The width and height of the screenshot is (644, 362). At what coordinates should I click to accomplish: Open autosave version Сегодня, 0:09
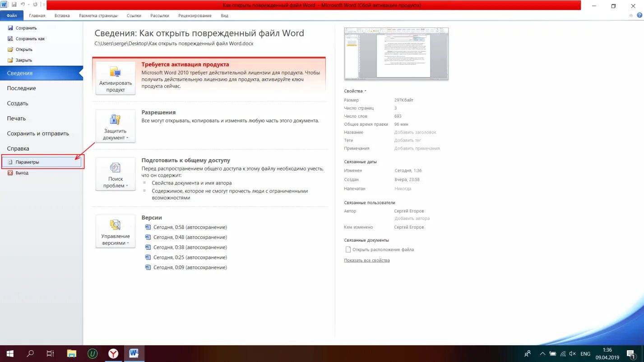(x=186, y=267)
